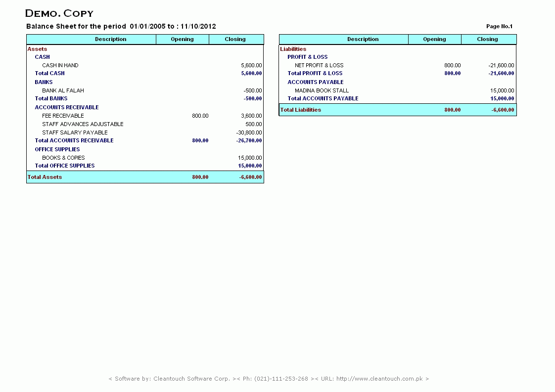The height and width of the screenshot is (392, 555).
Task: Select the Total OFFICE SUPPLIES label
Action: click(x=65, y=166)
